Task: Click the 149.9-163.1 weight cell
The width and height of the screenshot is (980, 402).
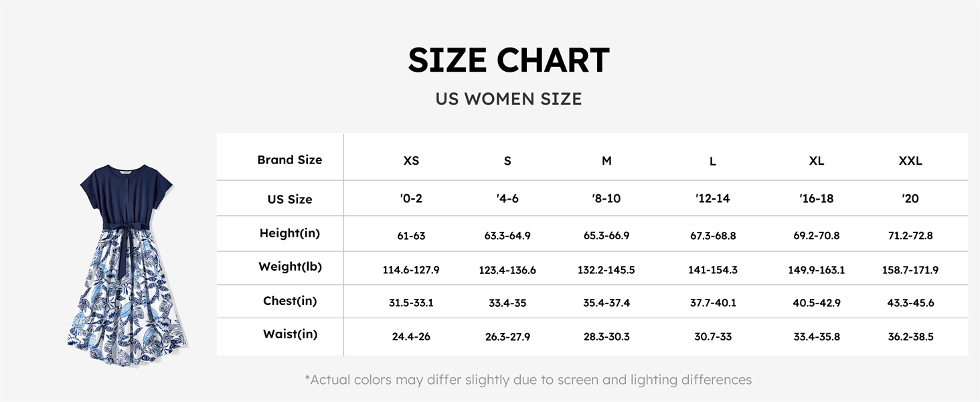Action: pyautogui.click(x=816, y=270)
